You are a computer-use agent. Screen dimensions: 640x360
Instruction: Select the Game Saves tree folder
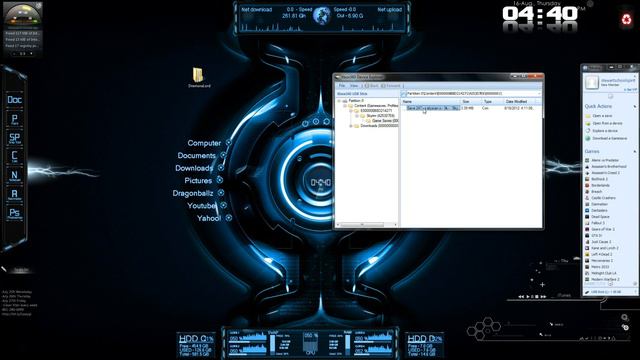click(x=382, y=121)
